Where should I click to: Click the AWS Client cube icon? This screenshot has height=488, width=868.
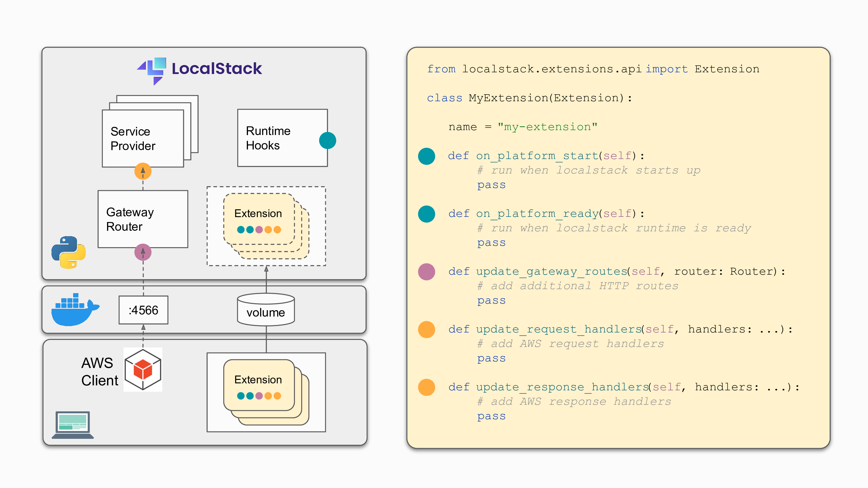coord(143,369)
